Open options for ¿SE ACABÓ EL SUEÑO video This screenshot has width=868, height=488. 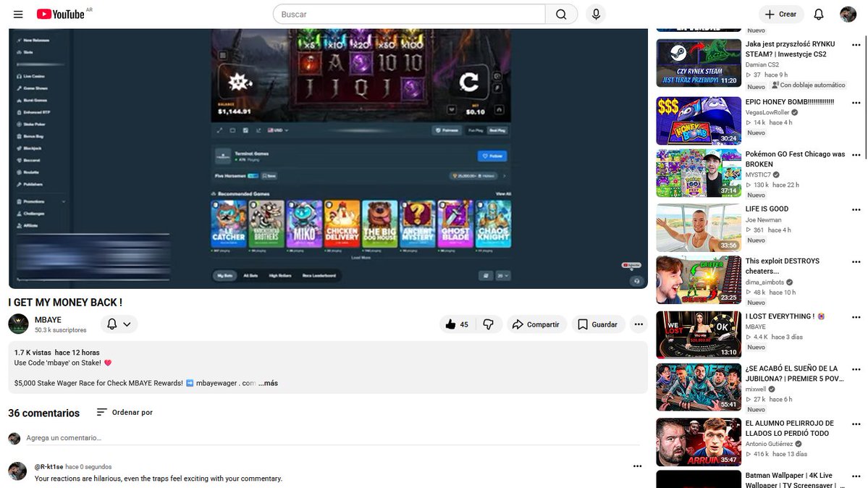click(x=856, y=369)
